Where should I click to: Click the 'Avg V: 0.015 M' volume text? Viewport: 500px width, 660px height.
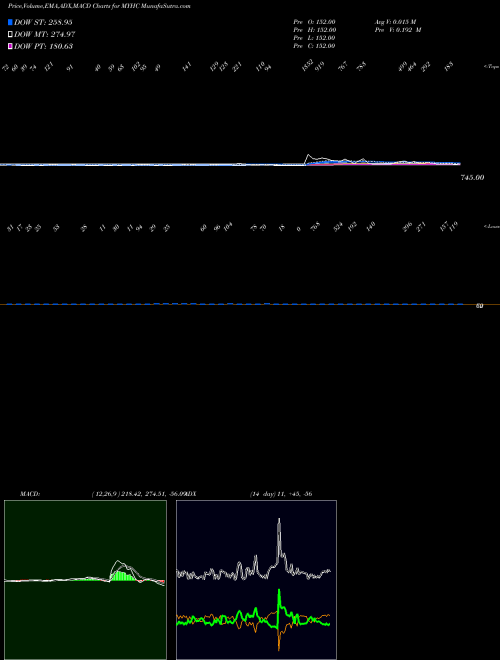click(x=395, y=22)
